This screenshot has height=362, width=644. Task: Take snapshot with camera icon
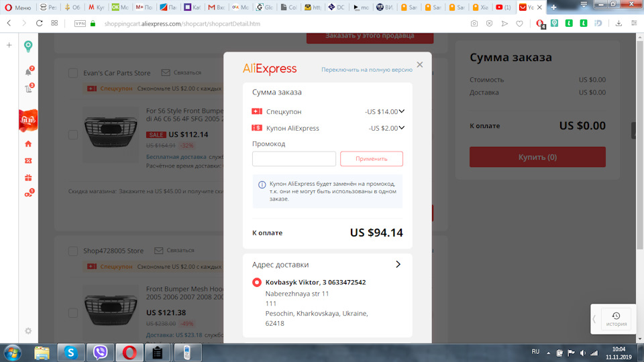[x=474, y=23]
